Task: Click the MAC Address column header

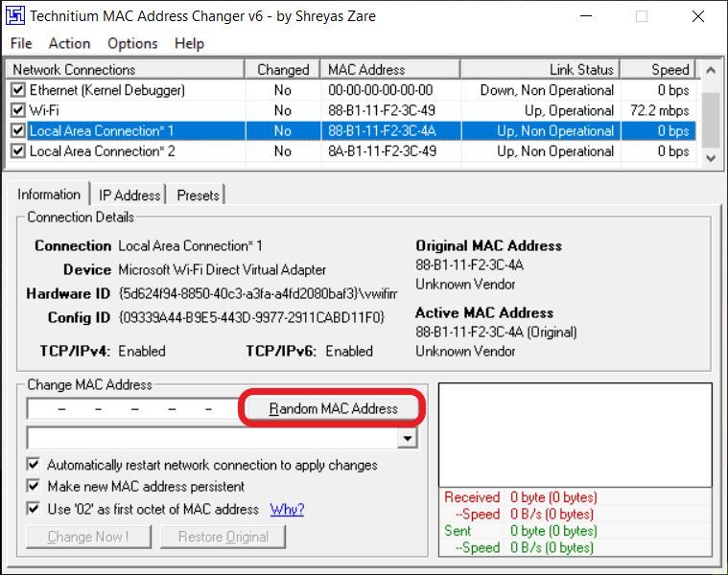Action: click(x=390, y=70)
